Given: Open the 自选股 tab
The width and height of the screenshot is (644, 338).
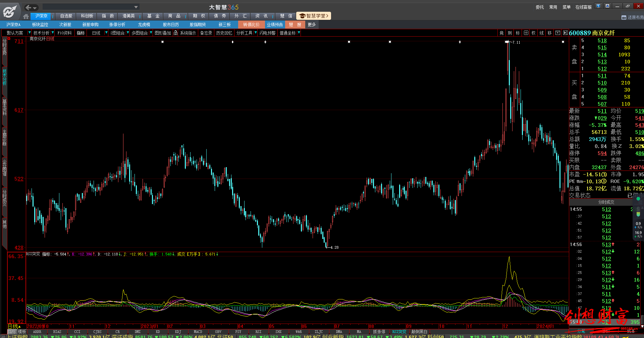Looking at the screenshot, I should [x=66, y=16].
